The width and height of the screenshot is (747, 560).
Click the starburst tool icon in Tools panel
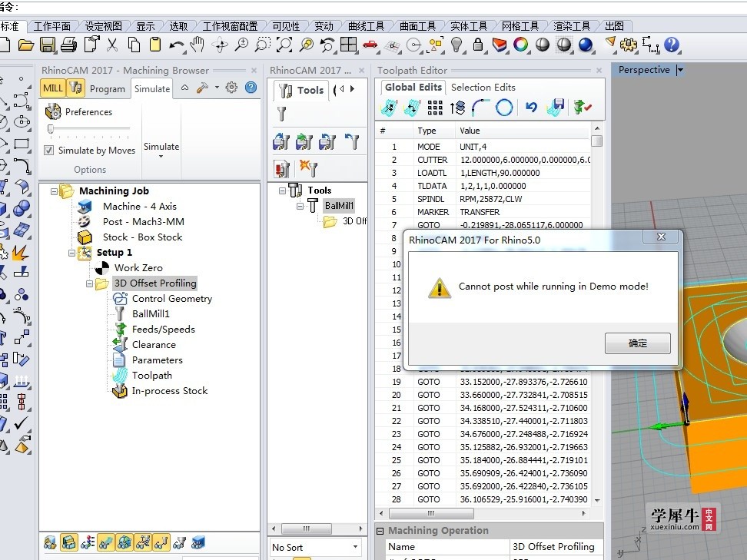308,168
